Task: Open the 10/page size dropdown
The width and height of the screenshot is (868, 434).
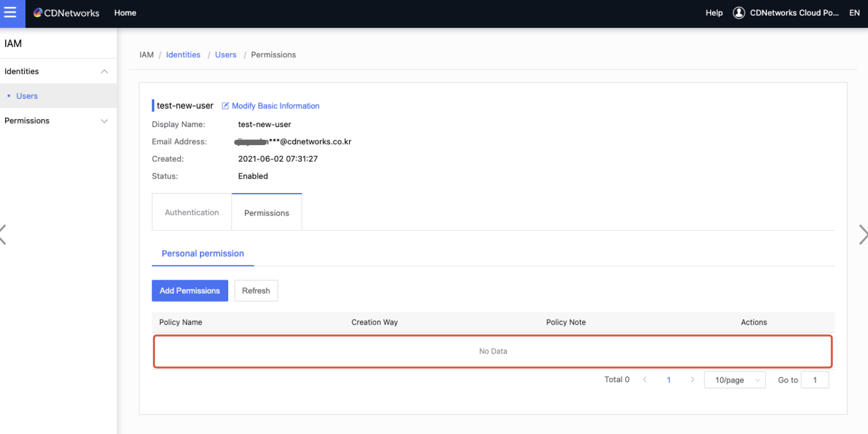Action: click(735, 380)
